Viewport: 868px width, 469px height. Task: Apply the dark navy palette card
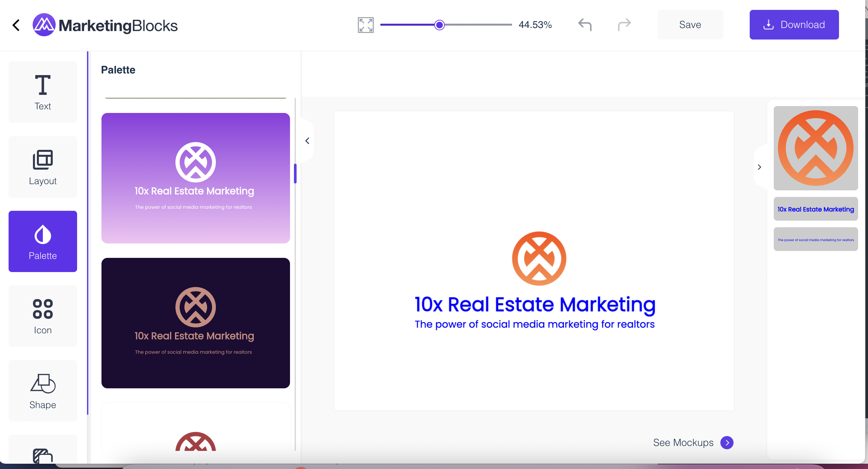196,323
